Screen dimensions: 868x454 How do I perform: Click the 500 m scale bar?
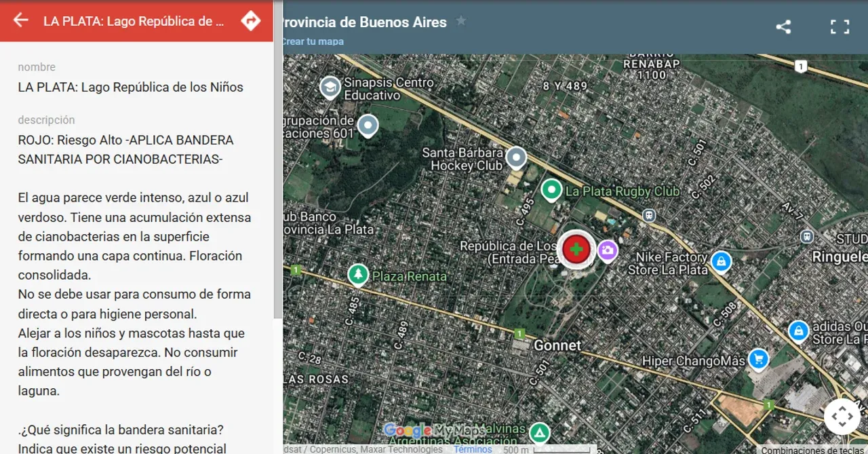[517, 449]
